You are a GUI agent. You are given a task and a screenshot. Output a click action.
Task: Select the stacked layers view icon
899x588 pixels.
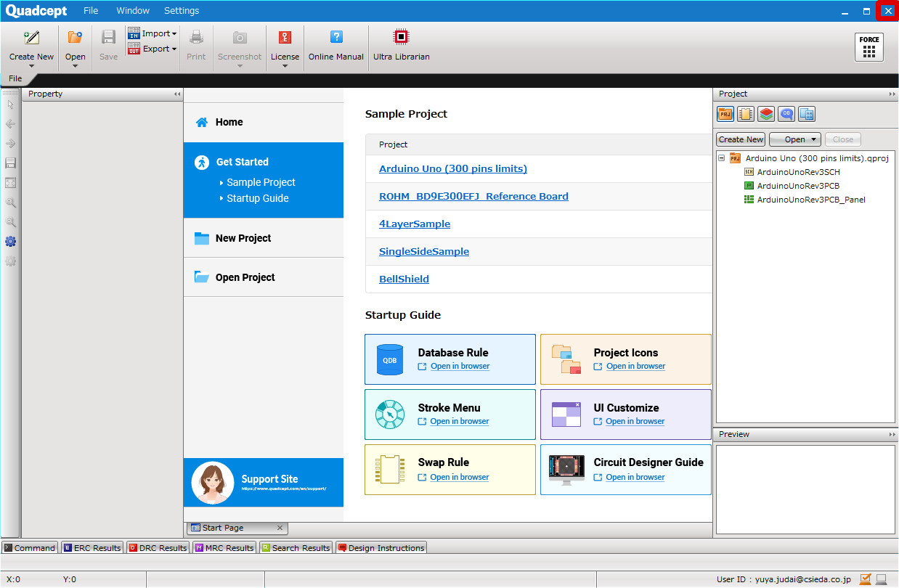[x=766, y=114]
